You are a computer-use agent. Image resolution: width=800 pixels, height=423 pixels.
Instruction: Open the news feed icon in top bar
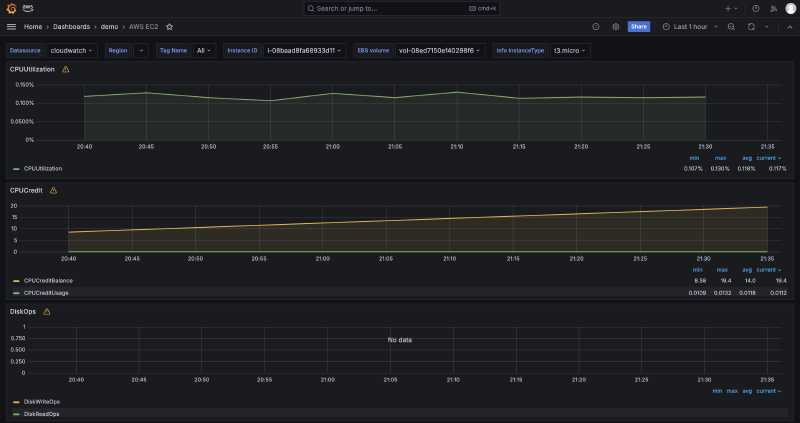click(773, 8)
